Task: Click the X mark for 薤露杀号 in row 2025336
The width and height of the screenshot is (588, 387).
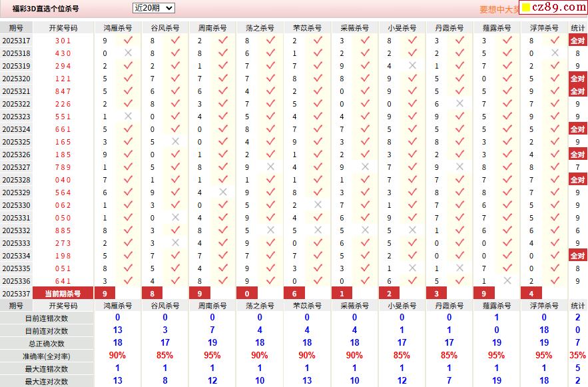Action: (507, 281)
